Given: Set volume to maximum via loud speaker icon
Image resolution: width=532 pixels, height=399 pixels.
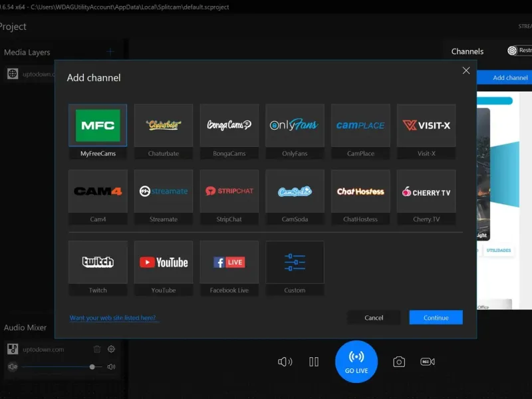Looking at the screenshot, I should (111, 367).
